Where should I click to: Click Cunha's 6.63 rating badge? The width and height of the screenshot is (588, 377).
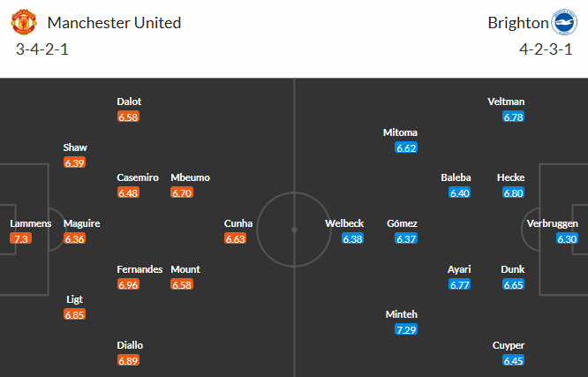pos(238,238)
